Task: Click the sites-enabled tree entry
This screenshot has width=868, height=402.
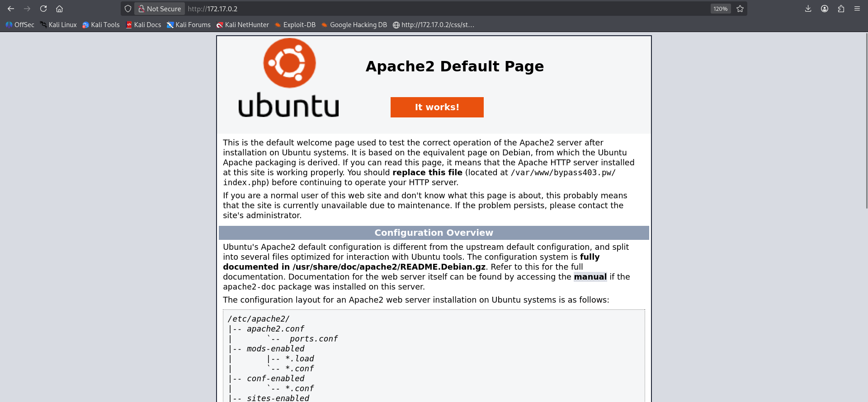Action: (278, 398)
